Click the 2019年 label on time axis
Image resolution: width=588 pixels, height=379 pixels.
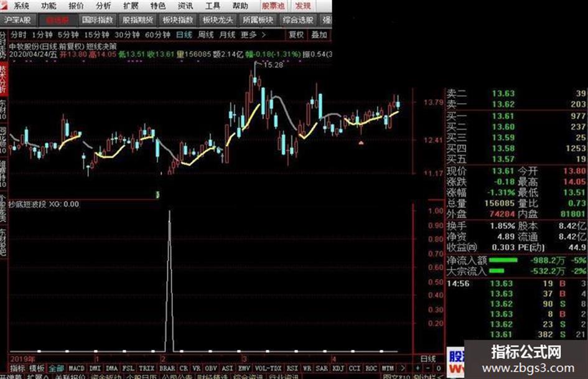[23, 359]
